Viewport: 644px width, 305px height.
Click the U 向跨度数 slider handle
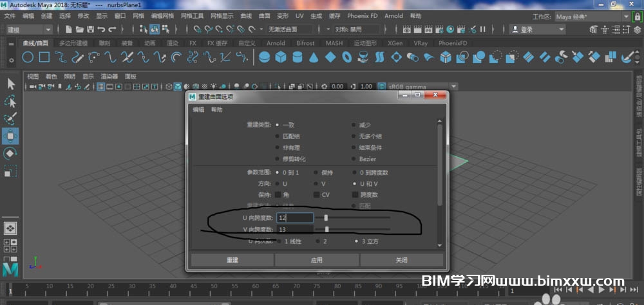point(326,217)
